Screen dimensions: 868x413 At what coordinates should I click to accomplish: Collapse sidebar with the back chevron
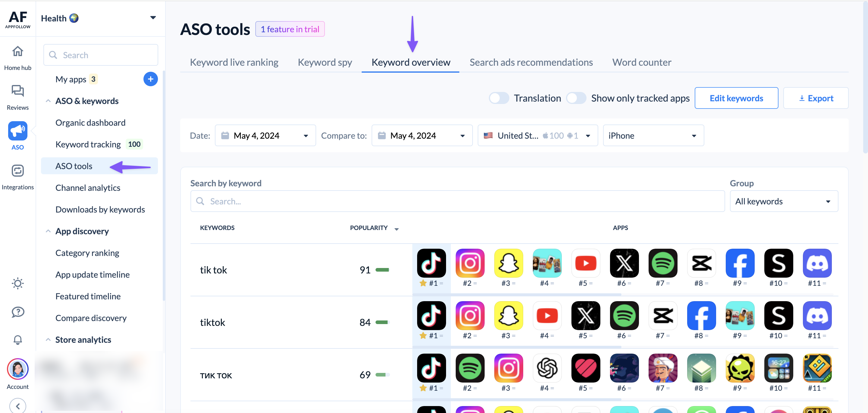(x=17, y=406)
